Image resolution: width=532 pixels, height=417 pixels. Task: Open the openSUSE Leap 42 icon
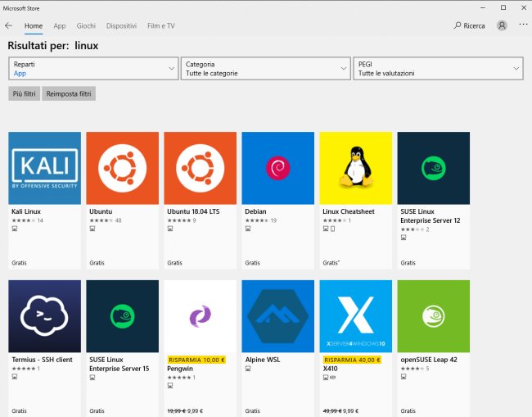tap(433, 316)
